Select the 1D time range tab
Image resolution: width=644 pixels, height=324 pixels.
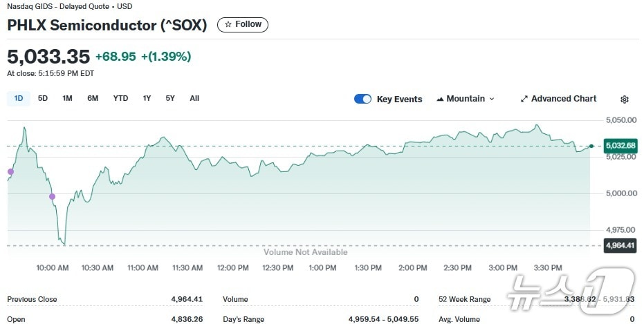tap(19, 98)
